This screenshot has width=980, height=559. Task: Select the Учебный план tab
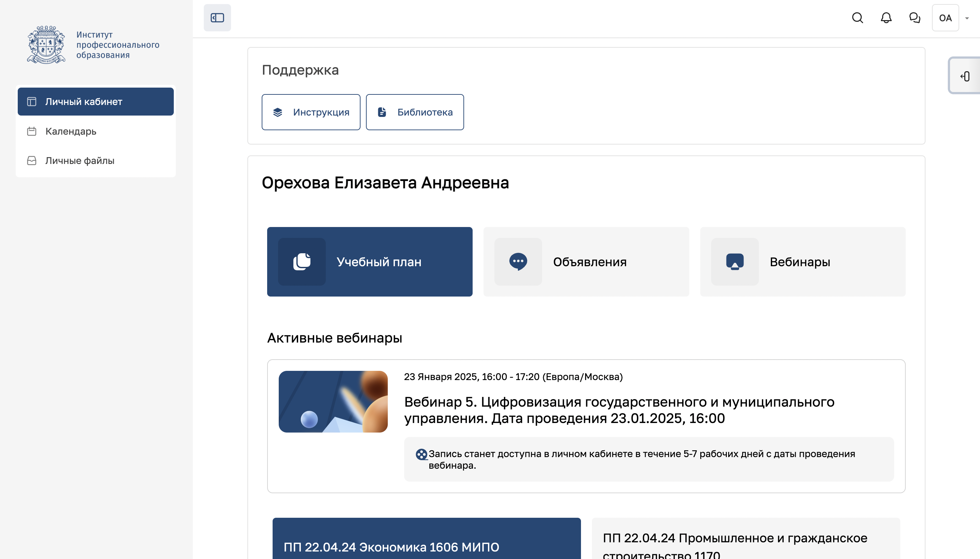tap(369, 261)
